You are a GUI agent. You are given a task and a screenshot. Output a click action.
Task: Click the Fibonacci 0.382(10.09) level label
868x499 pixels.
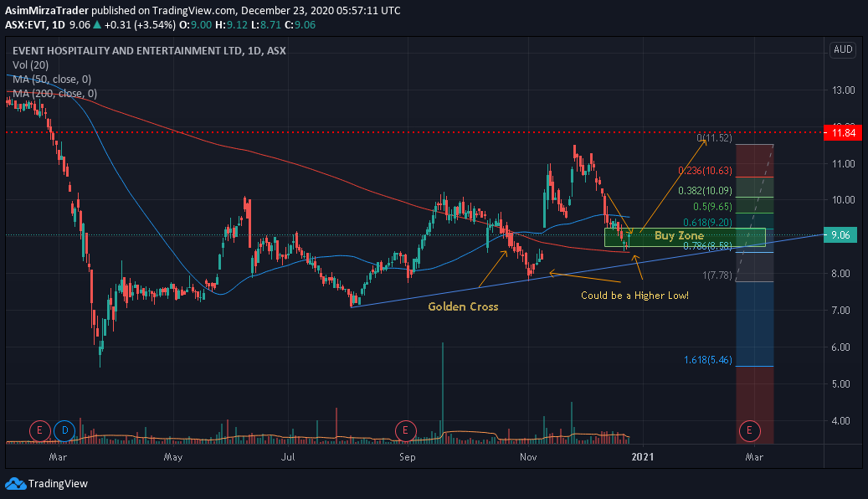[x=706, y=191]
